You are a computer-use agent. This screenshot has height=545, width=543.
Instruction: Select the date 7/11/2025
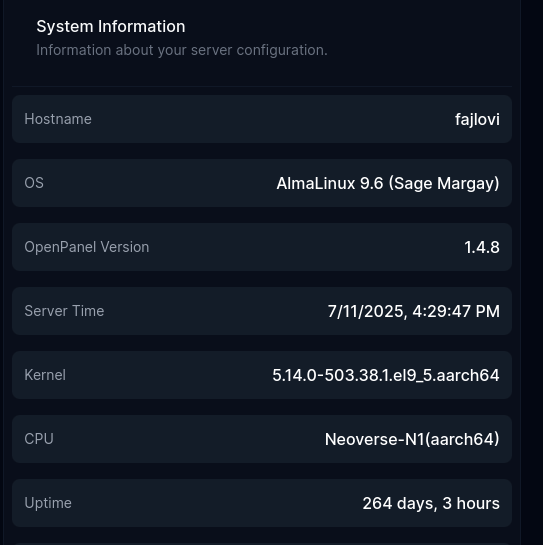coord(367,311)
